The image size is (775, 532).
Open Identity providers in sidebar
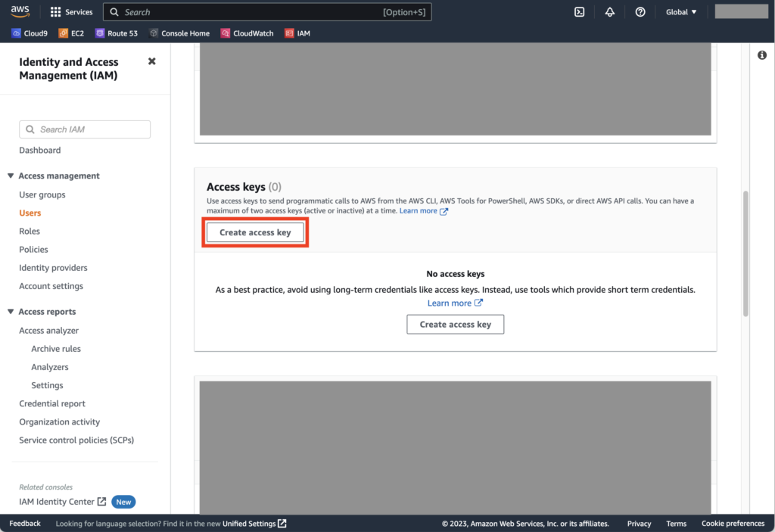point(54,268)
